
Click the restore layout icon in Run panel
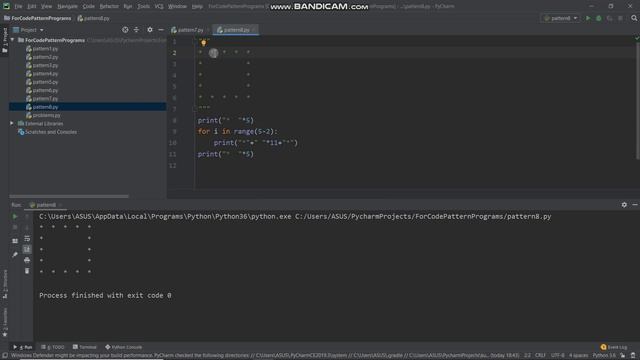point(15,241)
